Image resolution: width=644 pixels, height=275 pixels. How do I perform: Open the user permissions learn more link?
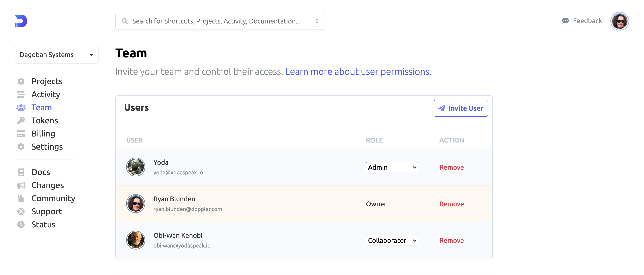point(358,72)
